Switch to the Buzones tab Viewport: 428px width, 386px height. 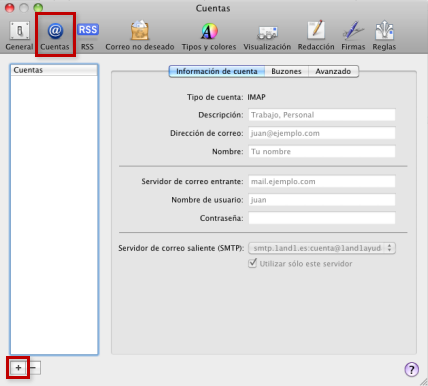pos(286,71)
